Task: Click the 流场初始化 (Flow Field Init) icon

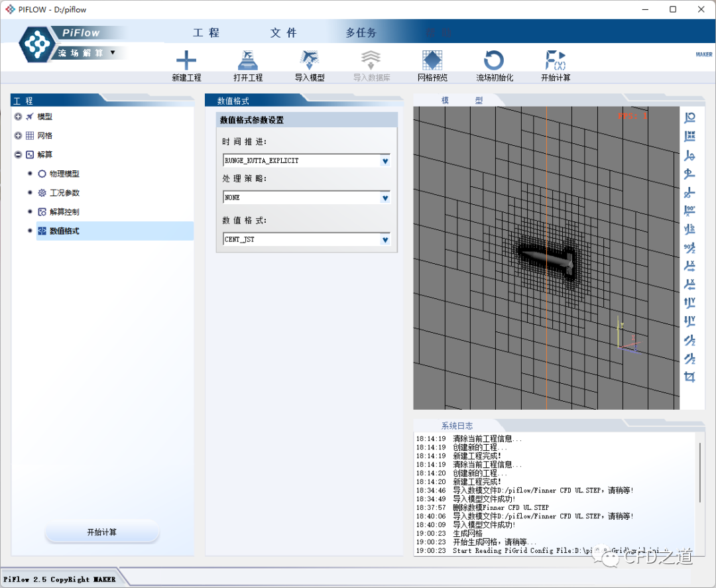Action: pos(494,61)
